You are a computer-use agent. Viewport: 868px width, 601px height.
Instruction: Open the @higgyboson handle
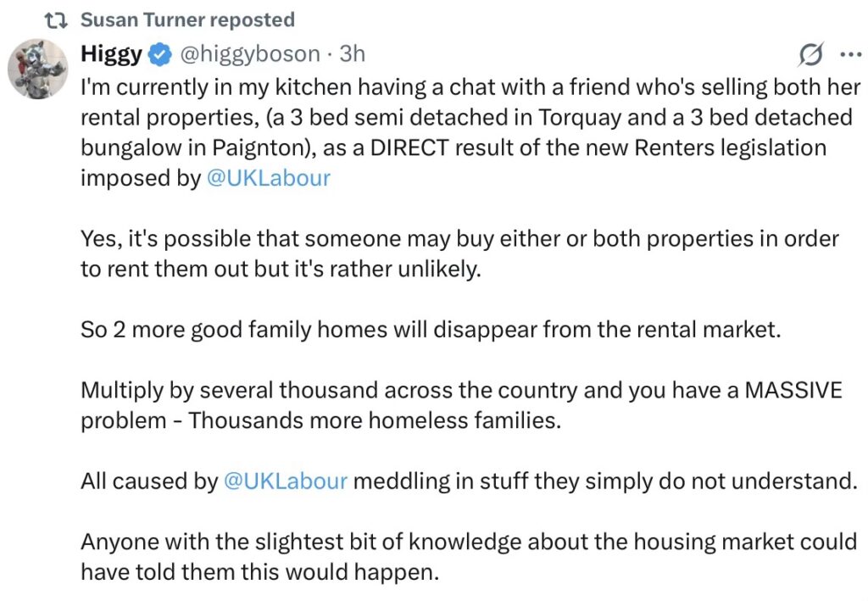click(x=251, y=54)
